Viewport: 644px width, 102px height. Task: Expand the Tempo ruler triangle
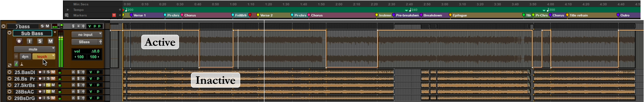click(x=68, y=10)
